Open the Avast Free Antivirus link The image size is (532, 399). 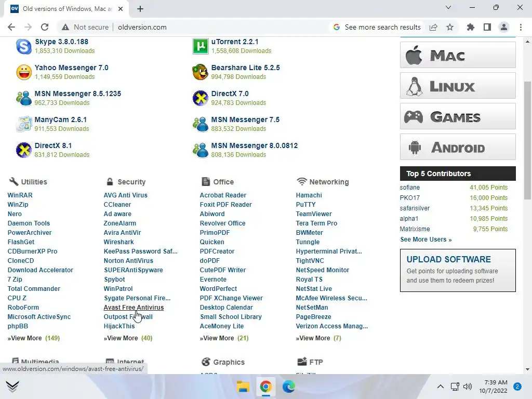(134, 308)
